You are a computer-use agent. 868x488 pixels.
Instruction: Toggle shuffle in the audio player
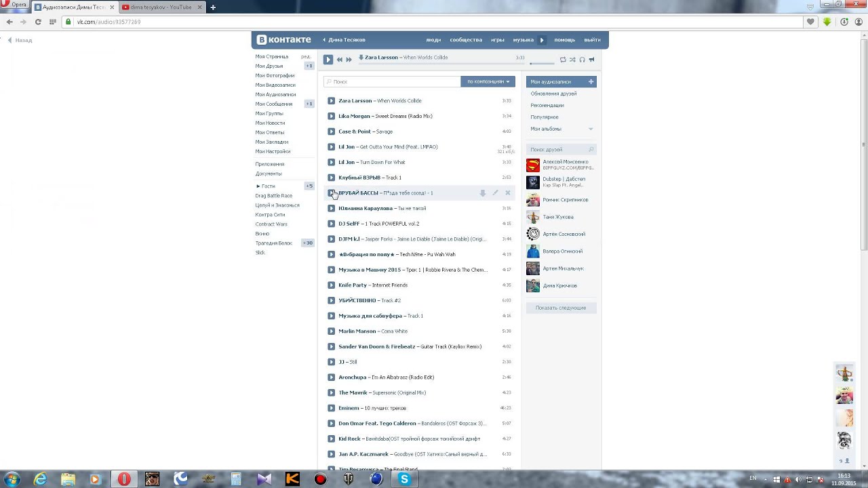click(572, 60)
